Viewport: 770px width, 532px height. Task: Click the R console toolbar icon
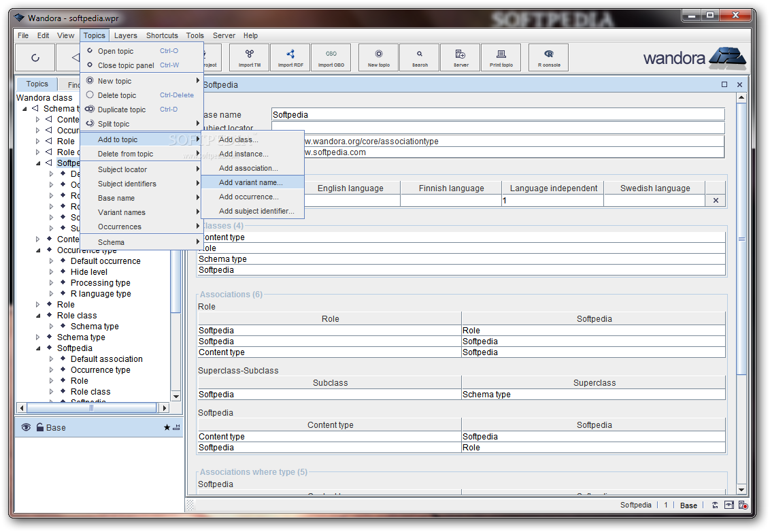pyautogui.click(x=548, y=57)
